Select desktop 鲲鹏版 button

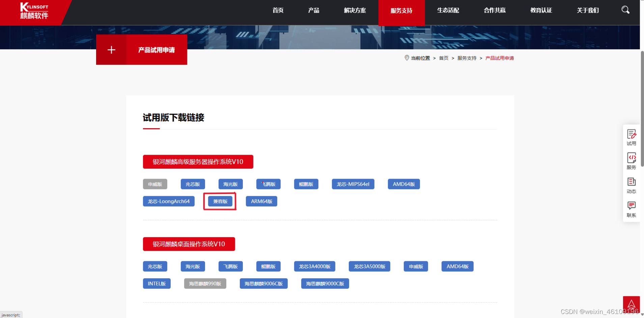point(269,266)
